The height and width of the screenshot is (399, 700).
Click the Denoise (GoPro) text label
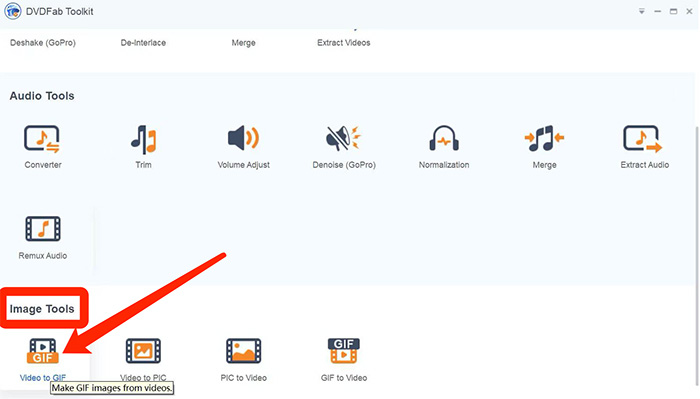[x=344, y=165]
